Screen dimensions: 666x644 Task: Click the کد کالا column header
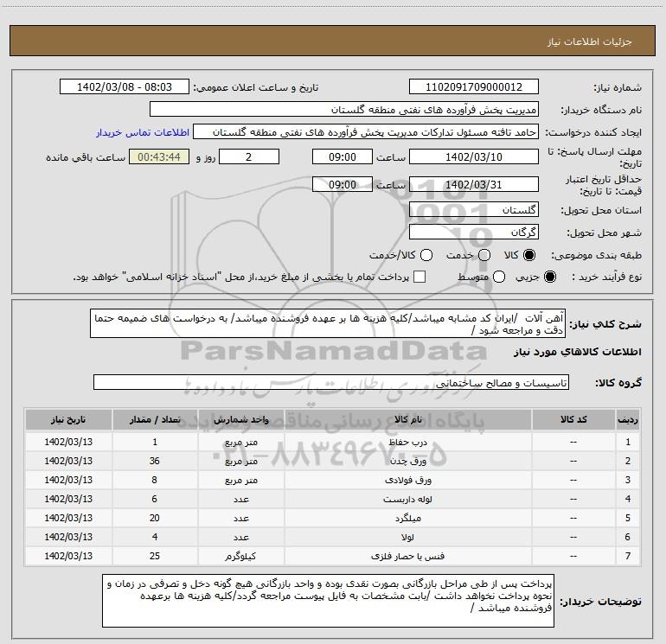point(573,419)
